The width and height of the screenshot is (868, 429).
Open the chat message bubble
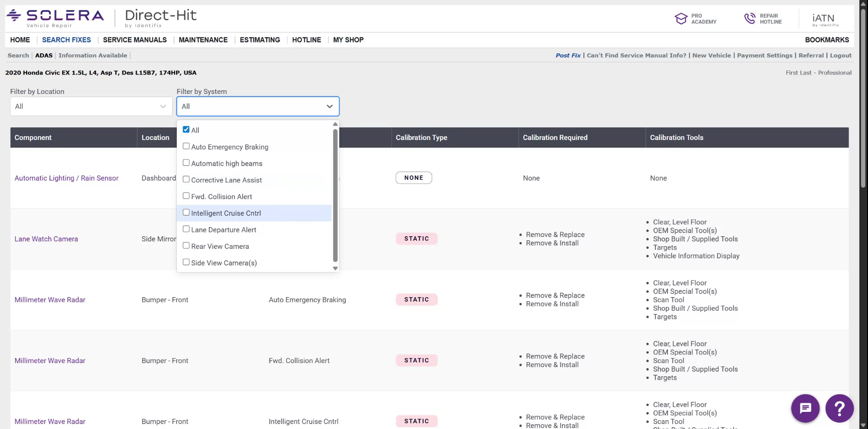pos(805,408)
